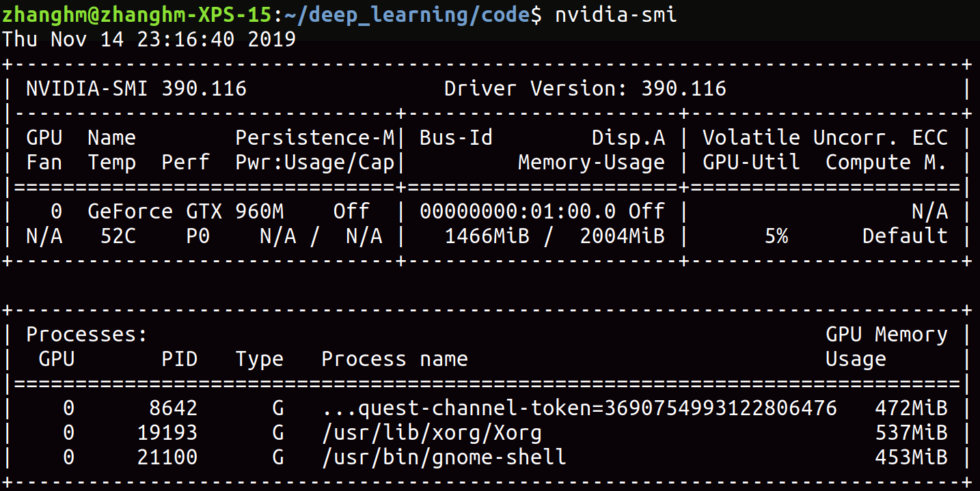980x491 pixels.
Task: Click the Driver Version: 390.116 text
Action: click(585, 89)
